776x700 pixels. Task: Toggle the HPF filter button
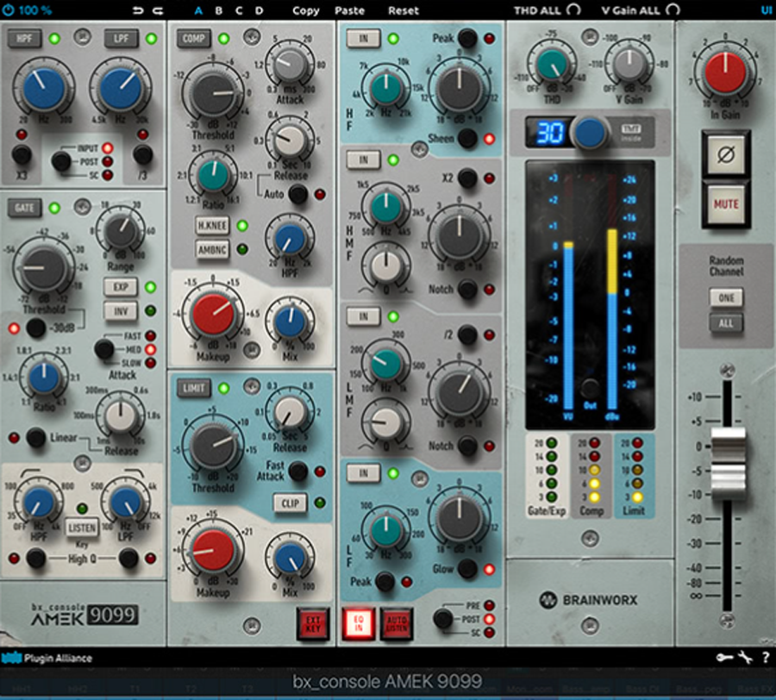tap(24, 38)
